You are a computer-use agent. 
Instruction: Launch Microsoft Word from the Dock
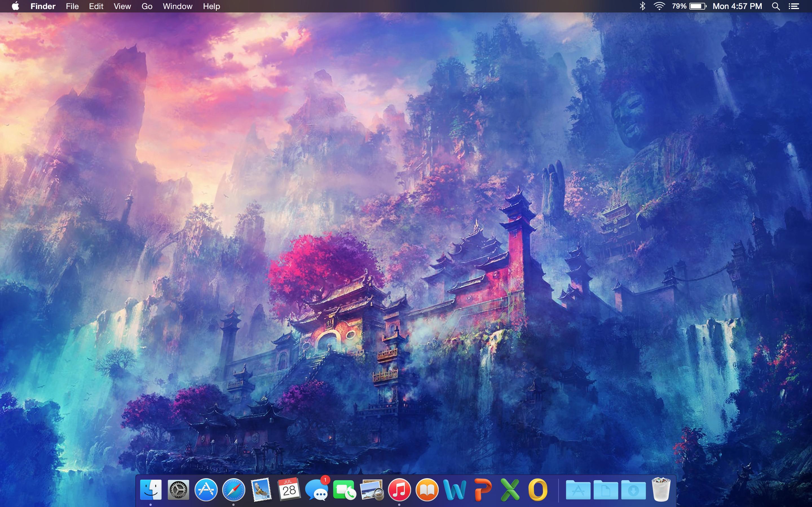[x=455, y=490]
